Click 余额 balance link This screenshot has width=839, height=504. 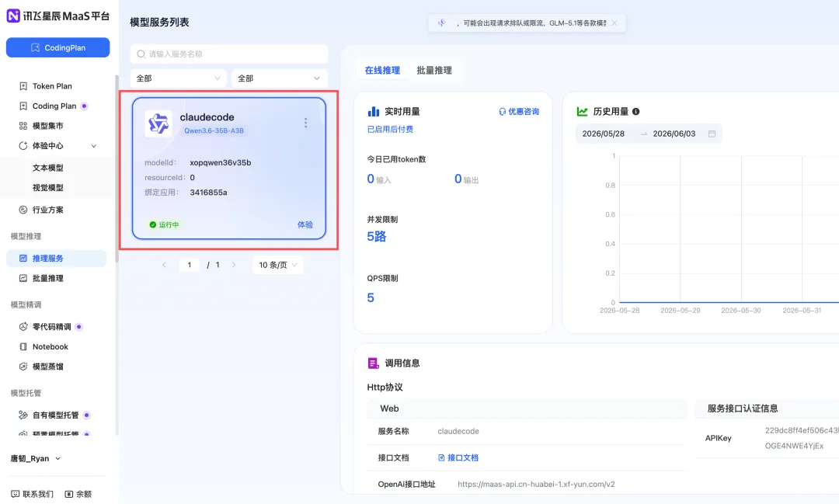(x=78, y=494)
